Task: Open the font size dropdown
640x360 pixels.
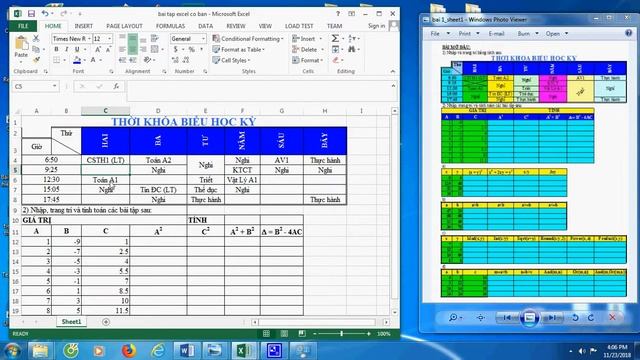Action: (x=109, y=39)
